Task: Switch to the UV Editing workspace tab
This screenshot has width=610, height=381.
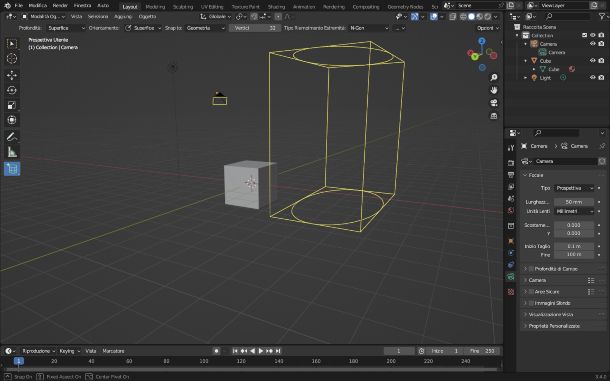Action: tap(212, 7)
